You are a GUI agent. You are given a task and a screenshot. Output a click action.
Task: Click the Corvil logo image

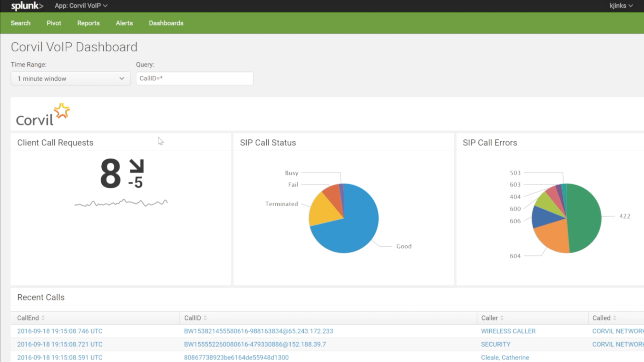point(43,114)
